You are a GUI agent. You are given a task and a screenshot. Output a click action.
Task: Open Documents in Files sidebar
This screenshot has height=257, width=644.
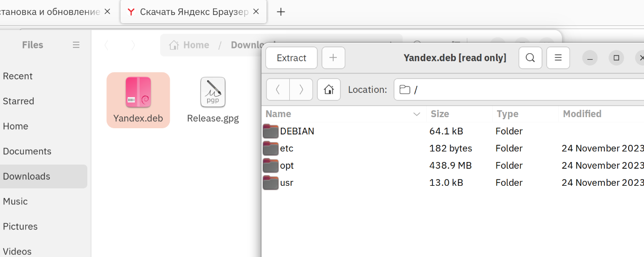tap(43, 151)
